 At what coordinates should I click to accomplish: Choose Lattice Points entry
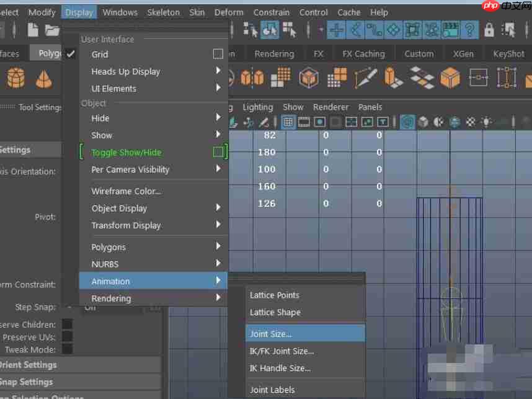(305, 295)
